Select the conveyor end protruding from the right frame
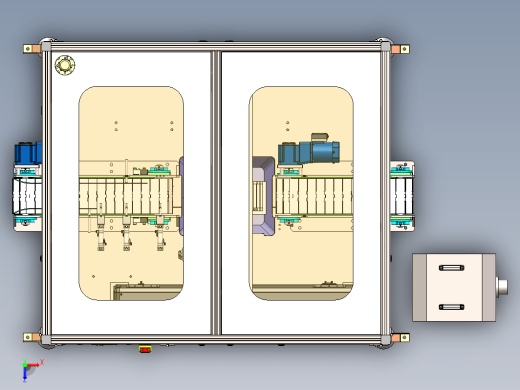 (402, 196)
